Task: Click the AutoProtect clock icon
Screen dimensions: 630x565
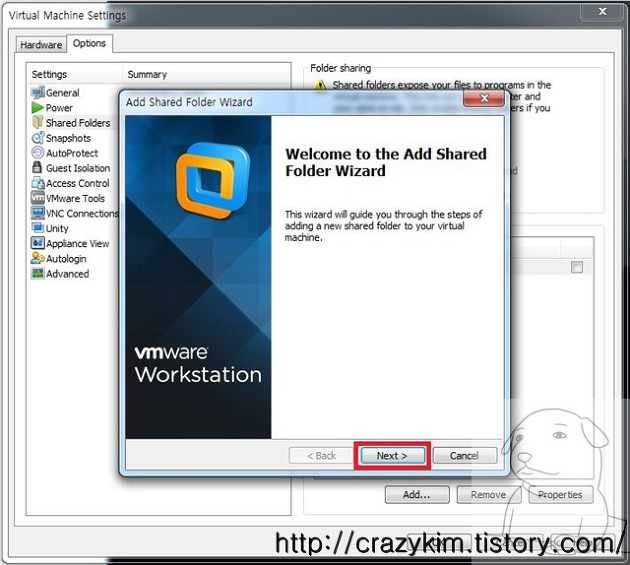Action: click(x=37, y=153)
